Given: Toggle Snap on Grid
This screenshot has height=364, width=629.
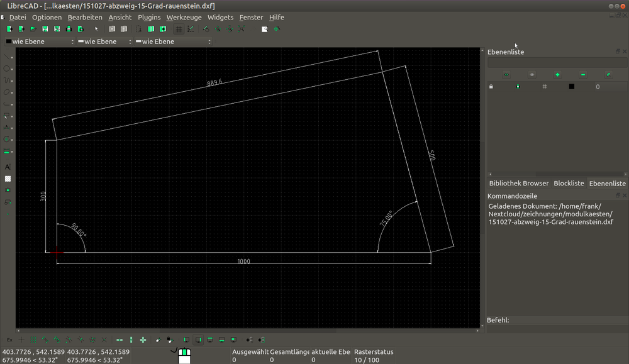Looking at the screenshot, I should click(x=34, y=340).
